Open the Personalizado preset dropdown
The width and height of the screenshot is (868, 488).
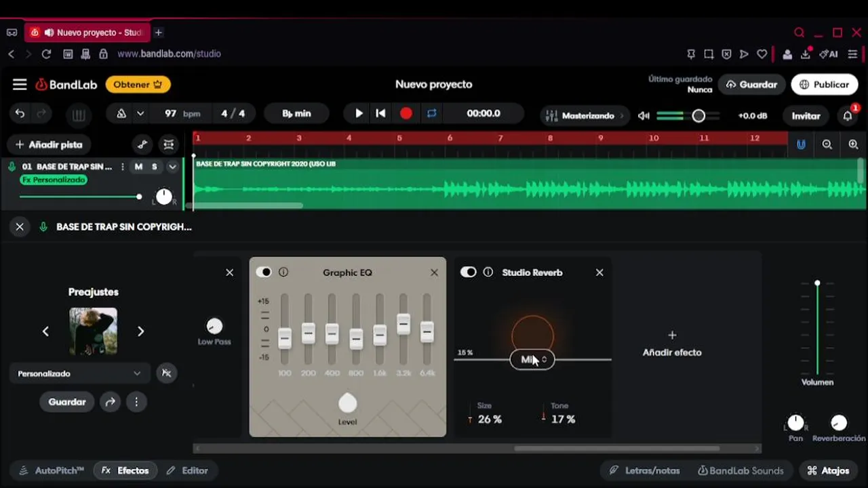[x=79, y=373]
